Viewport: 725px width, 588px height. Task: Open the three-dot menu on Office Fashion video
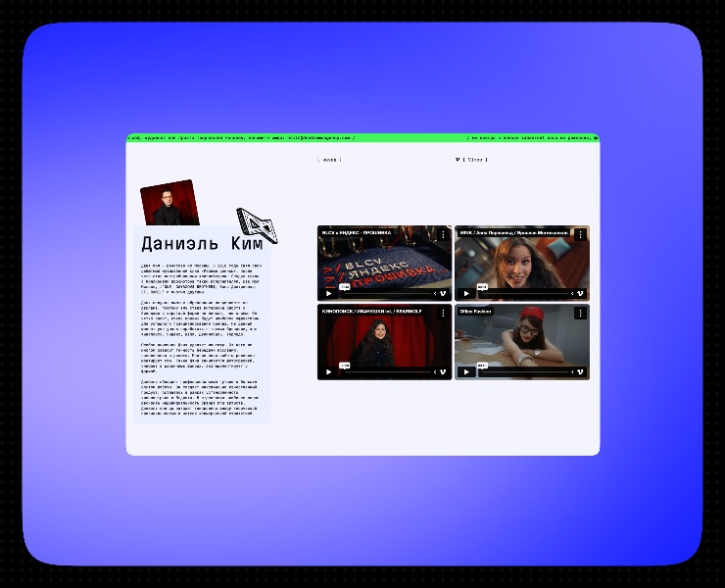[580, 314]
